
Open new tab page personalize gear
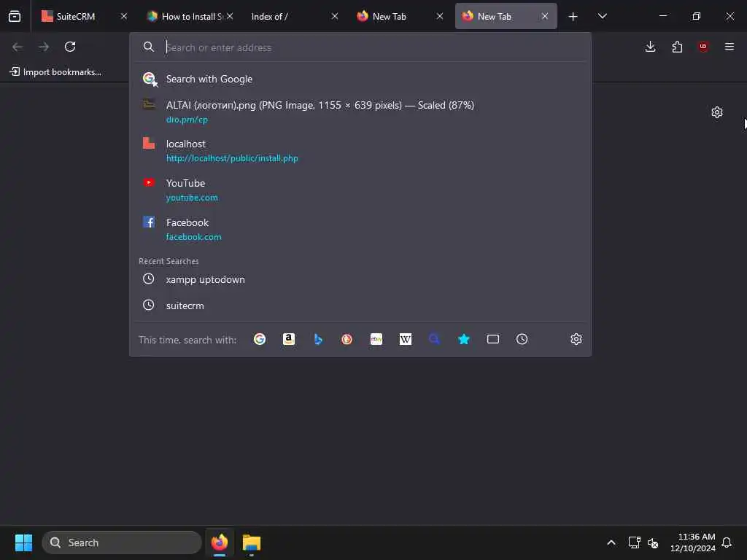717,112
